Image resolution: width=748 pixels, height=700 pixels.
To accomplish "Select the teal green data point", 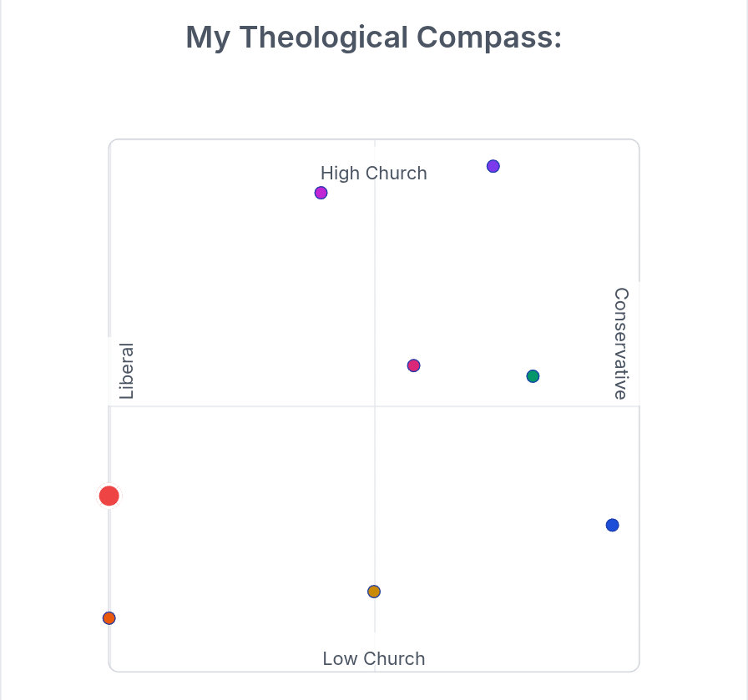I will tap(533, 376).
